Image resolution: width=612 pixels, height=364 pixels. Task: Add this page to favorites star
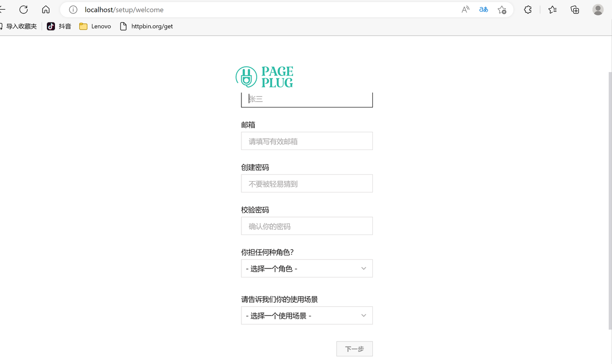(x=502, y=10)
